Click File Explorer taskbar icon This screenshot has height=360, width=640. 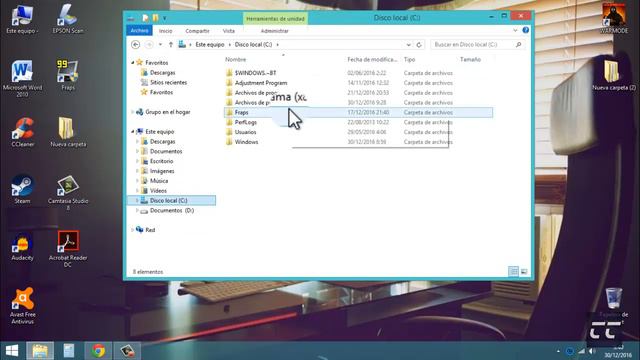[40, 351]
